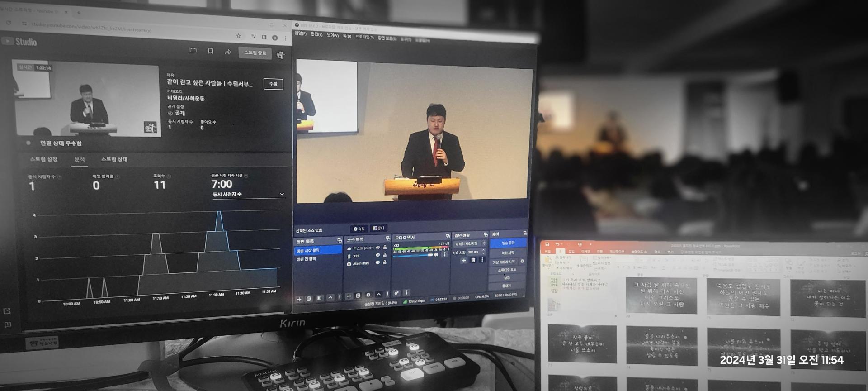Open the scene list more options menu
Image resolution: width=868 pixels, height=391 pixels.
(340, 297)
